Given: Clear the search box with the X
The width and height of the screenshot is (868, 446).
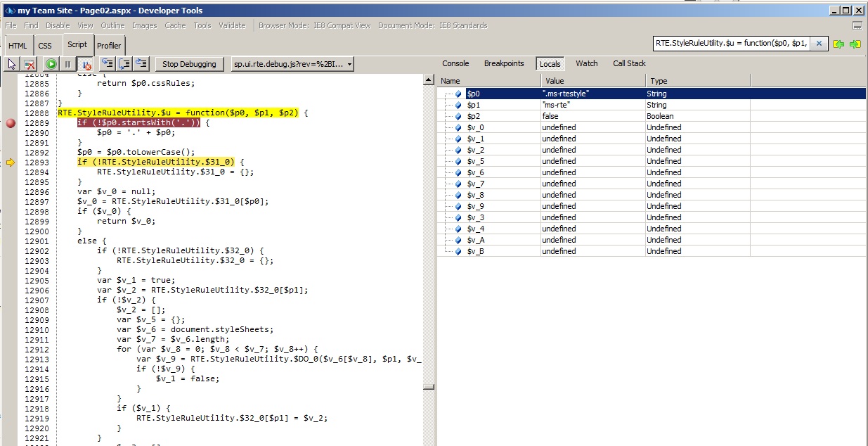Looking at the screenshot, I should 818,43.
